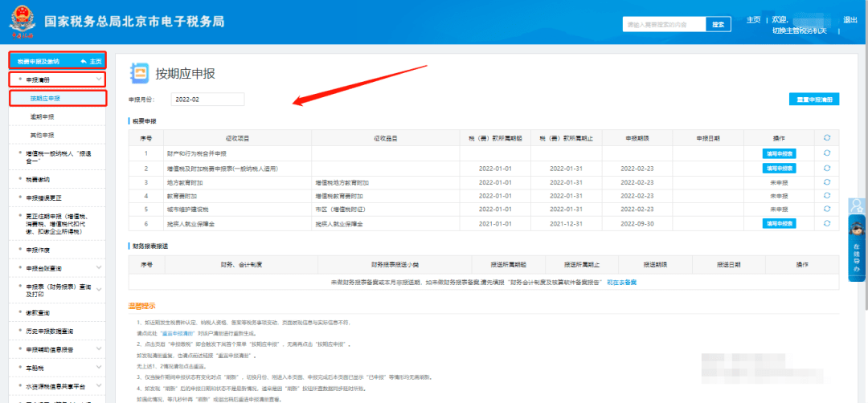Expand the 申报台账查询 sidebar item
The width and height of the screenshot is (868, 403).
pos(99,268)
